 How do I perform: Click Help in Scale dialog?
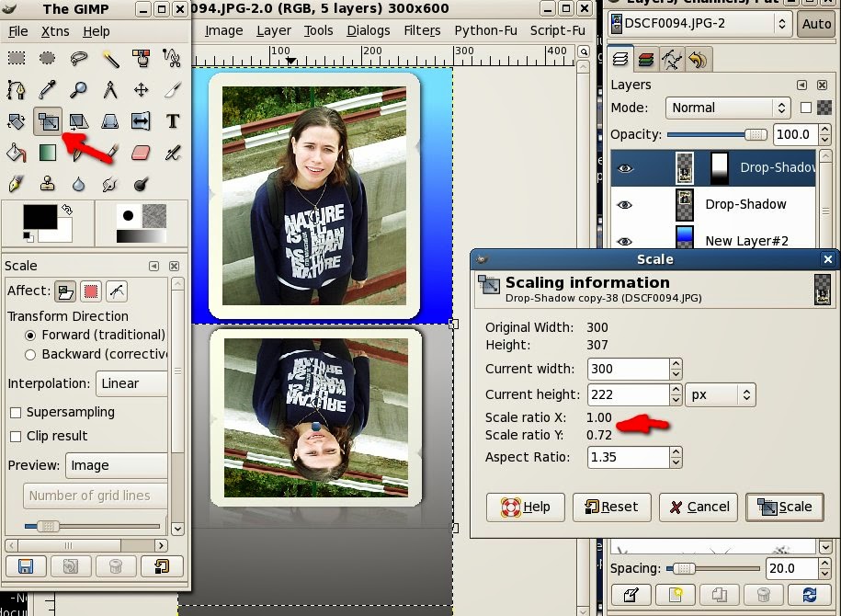[525, 508]
